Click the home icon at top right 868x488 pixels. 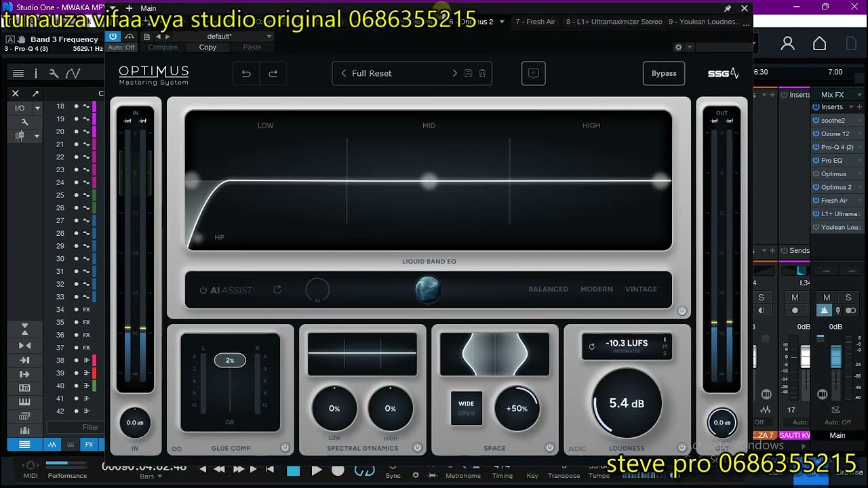[x=819, y=43]
